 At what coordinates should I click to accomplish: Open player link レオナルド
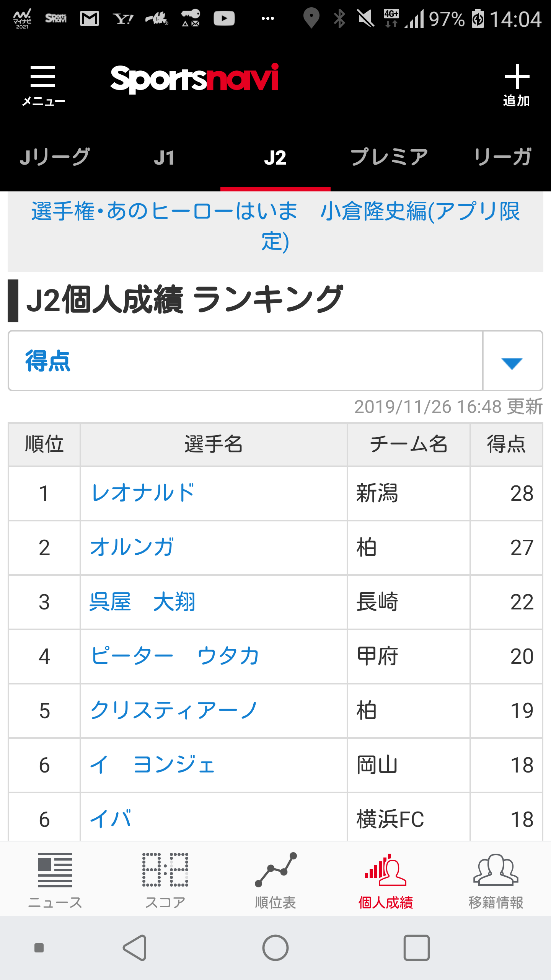pyautogui.click(x=143, y=493)
